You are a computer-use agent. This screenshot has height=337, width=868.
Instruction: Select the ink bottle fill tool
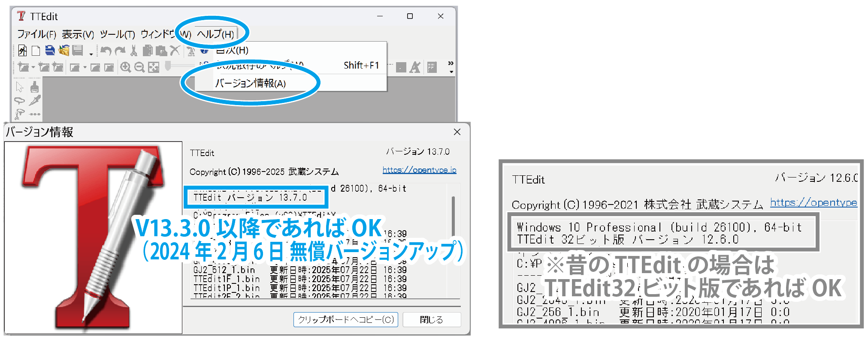35,87
